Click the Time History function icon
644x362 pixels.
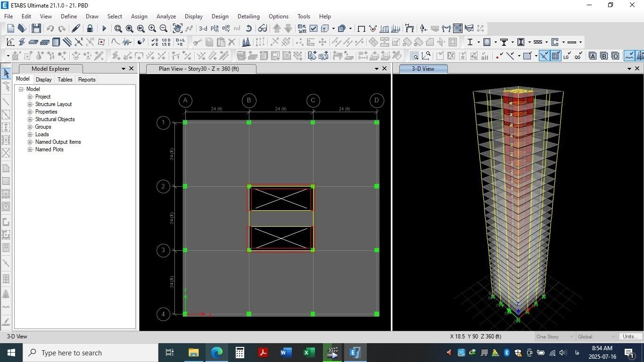[x=127, y=42]
